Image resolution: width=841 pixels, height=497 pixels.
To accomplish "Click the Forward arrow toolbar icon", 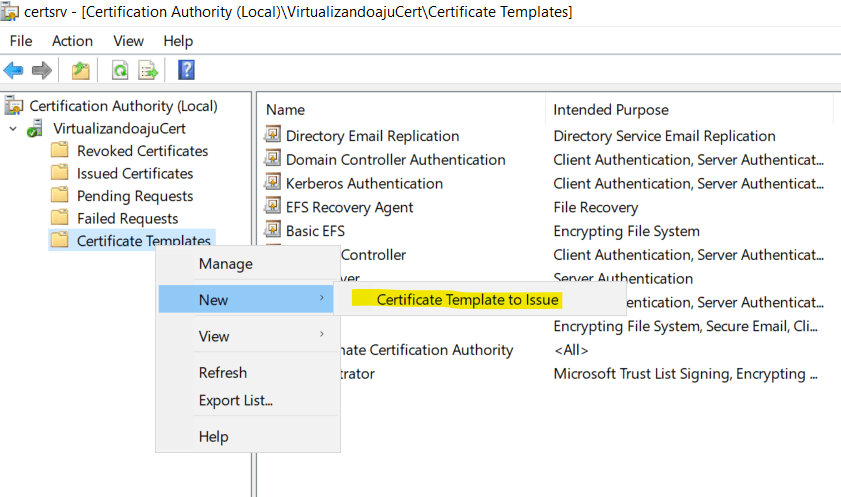I will (x=42, y=70).
